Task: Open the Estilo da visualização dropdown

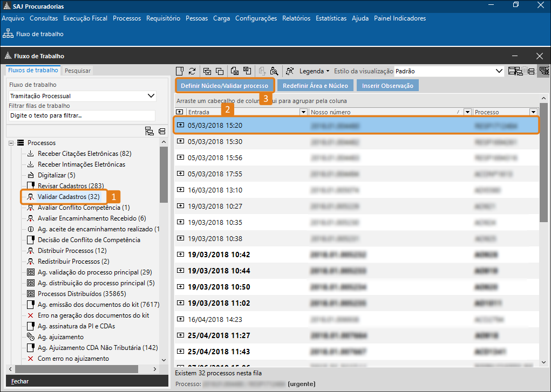Action: click(x=499, y=71)
